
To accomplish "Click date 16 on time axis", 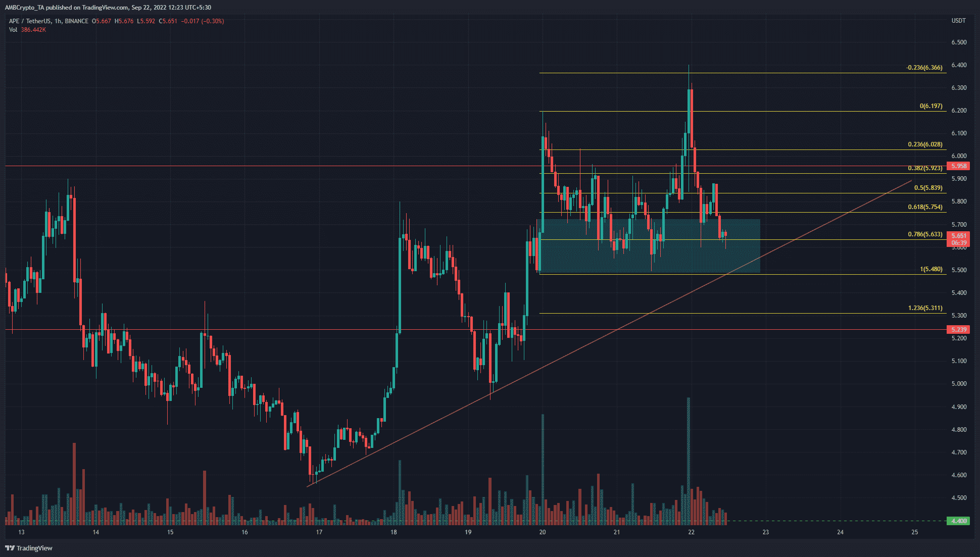I will pos(244,532).
